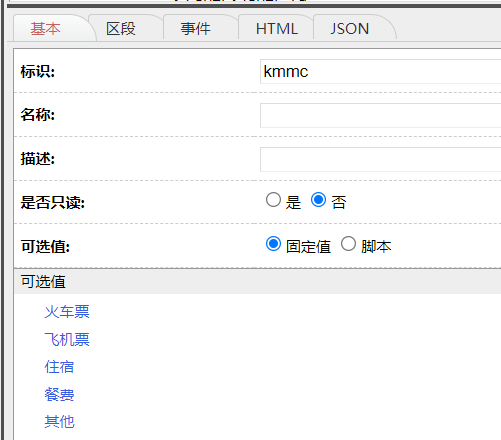
Task: Focus the 名称 input field
Action: [x=380, y=115]
